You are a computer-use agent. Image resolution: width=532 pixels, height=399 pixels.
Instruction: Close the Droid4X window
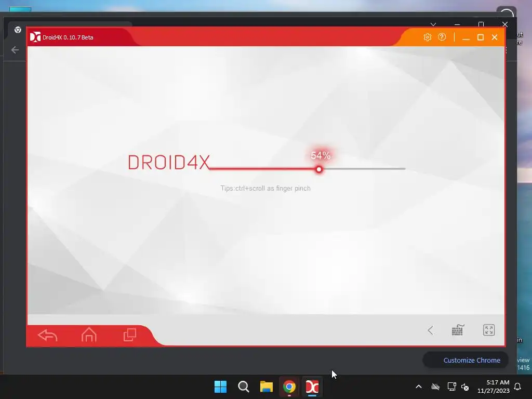tap(495, 37)
